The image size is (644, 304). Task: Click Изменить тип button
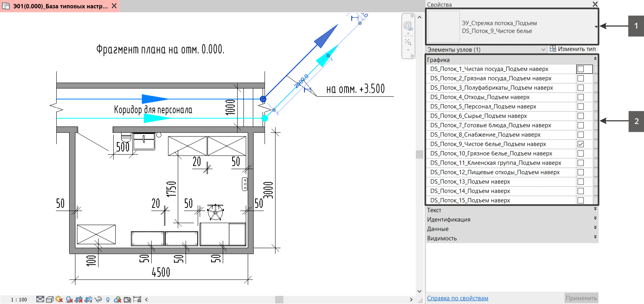coord(572,49)
